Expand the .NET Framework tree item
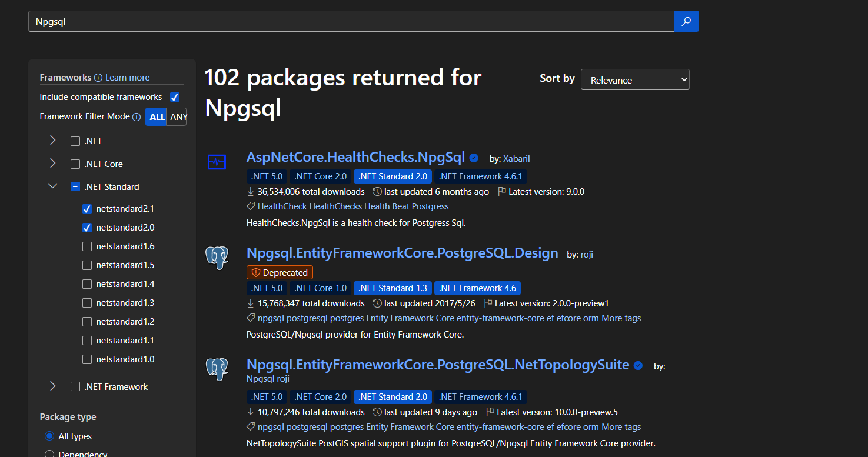 click(52, 386)
